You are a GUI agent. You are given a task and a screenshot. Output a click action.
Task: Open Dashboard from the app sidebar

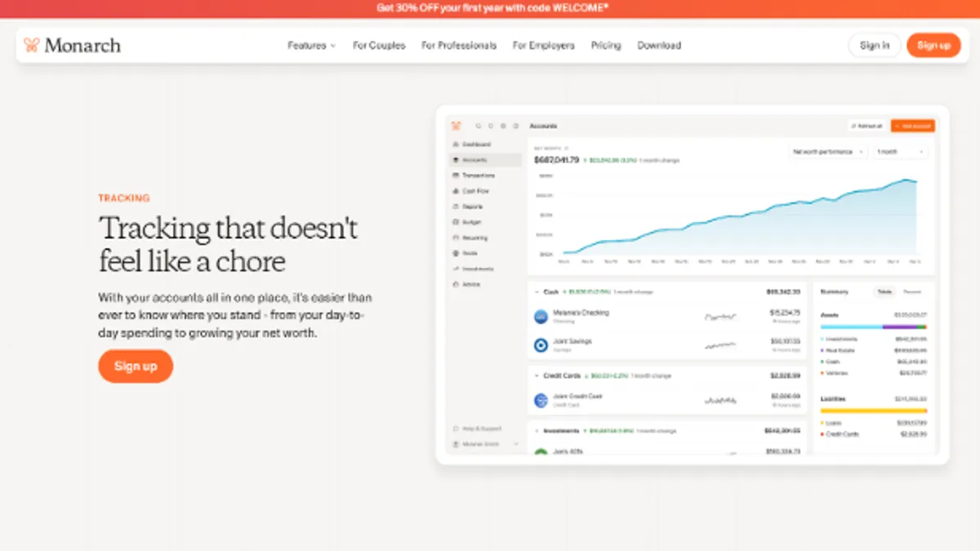pos(476,144)
